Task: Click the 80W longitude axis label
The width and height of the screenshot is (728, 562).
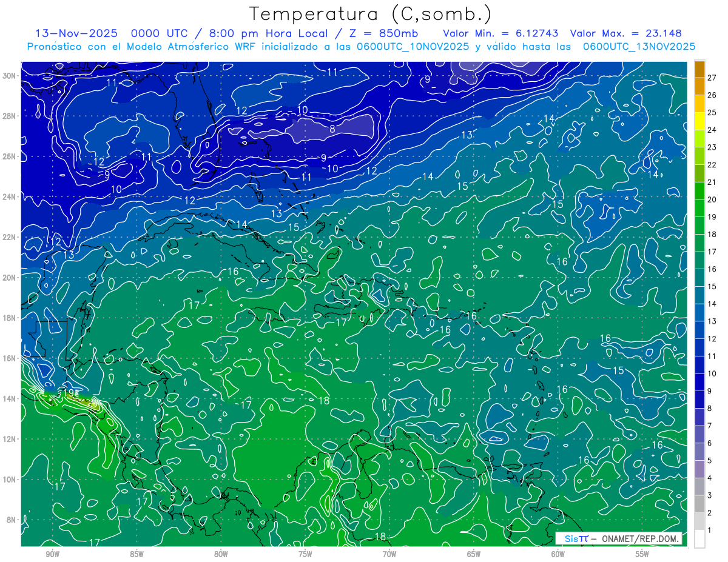Action: (x=221, y=554)
